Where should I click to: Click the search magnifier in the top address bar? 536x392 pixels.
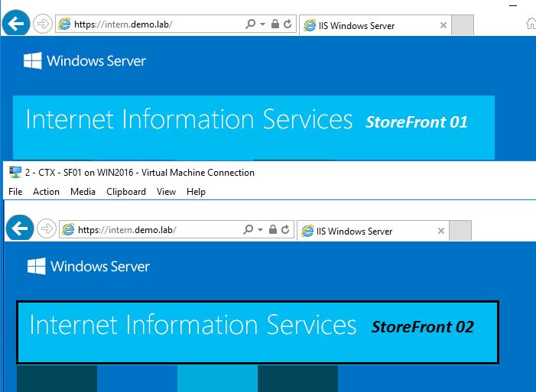(250, 24)
